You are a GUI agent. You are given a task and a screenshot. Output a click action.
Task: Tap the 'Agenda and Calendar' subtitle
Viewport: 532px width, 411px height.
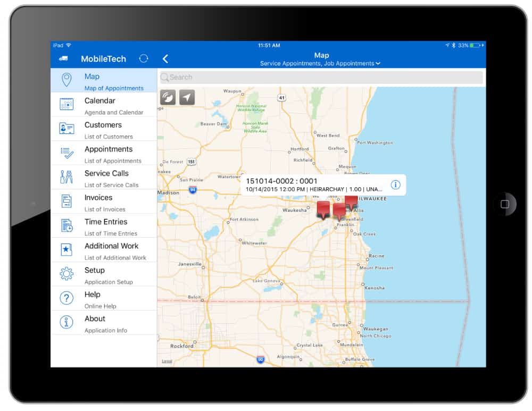coord(114,112)
